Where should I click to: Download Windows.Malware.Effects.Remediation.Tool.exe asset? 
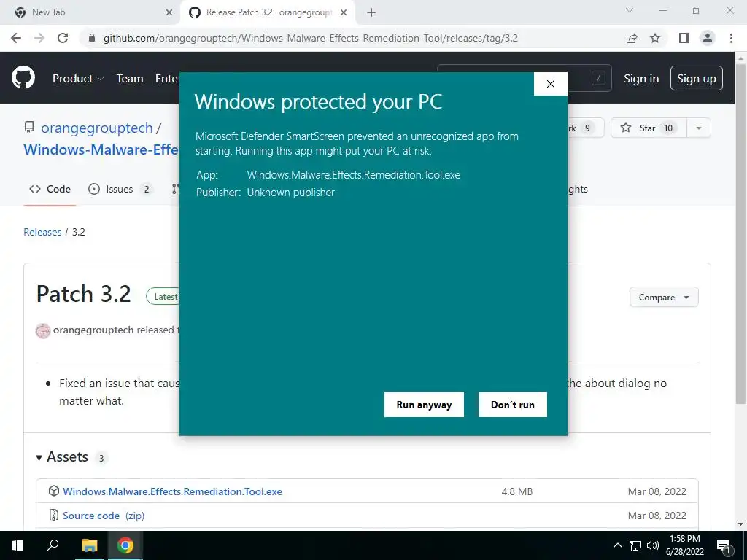(x=172, y=491)
